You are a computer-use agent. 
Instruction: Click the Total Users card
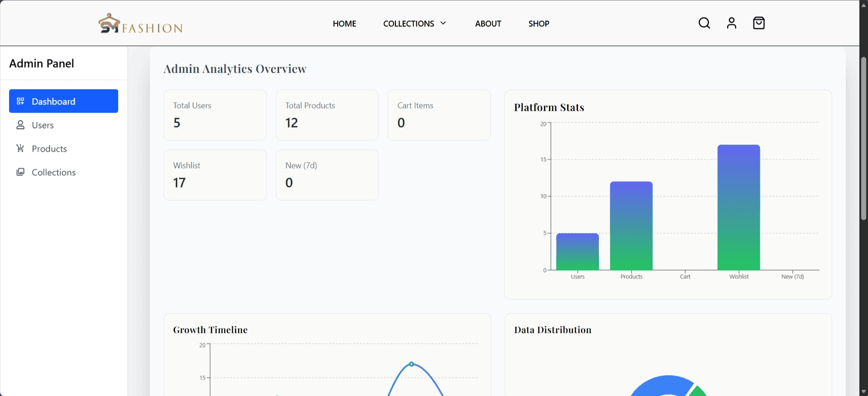215,115
